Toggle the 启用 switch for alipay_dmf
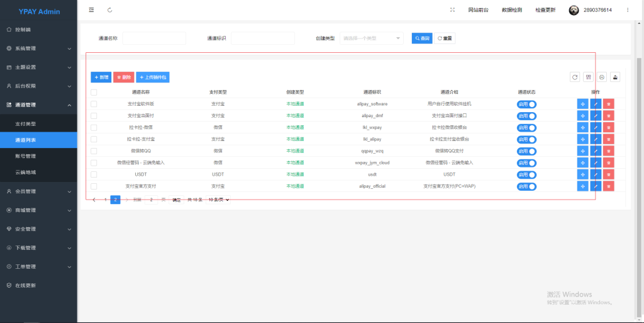 pyautogui.click(x=526, y=116)
